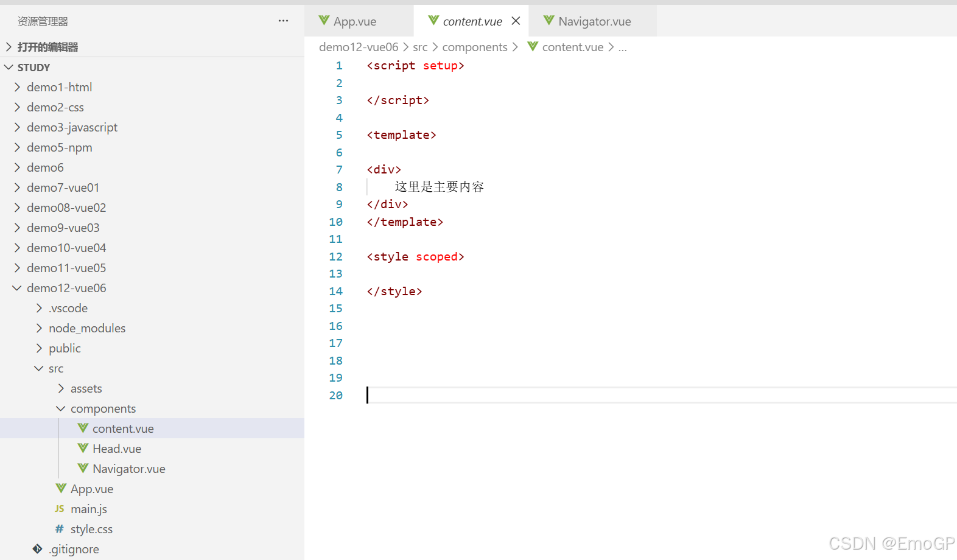Expand demo10-vue04 folder
Image resolution: width=957 pixels, height=560 pixels.
click(152, 248)
